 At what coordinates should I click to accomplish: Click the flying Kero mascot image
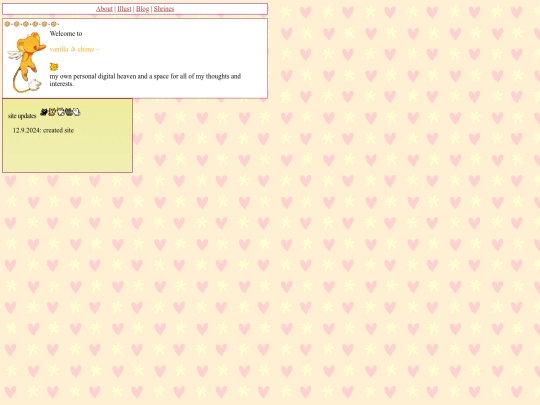[x=27, y=62]
